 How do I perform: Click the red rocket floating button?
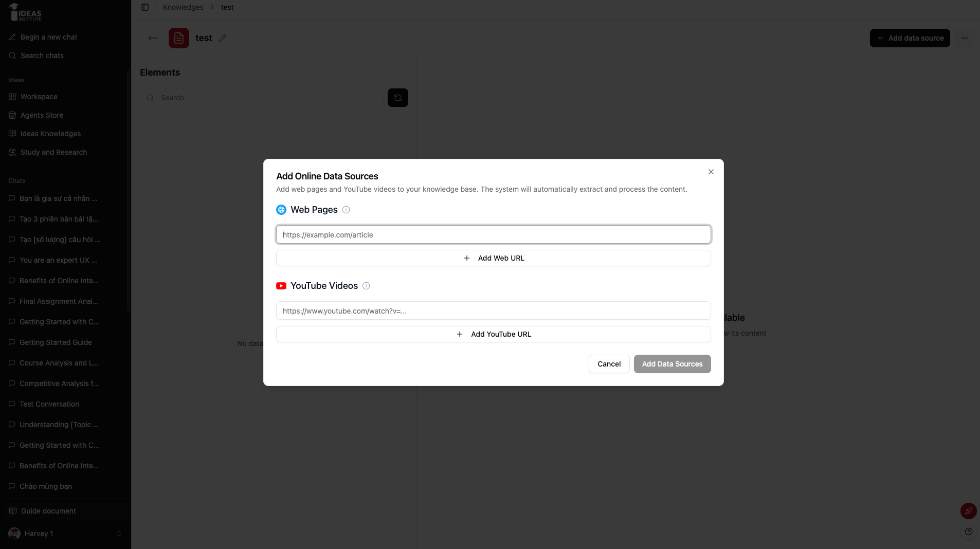(969, 511)
